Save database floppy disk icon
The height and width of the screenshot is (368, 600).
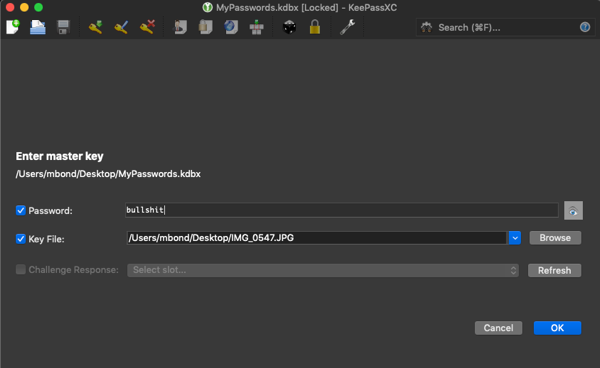point(64,27)
